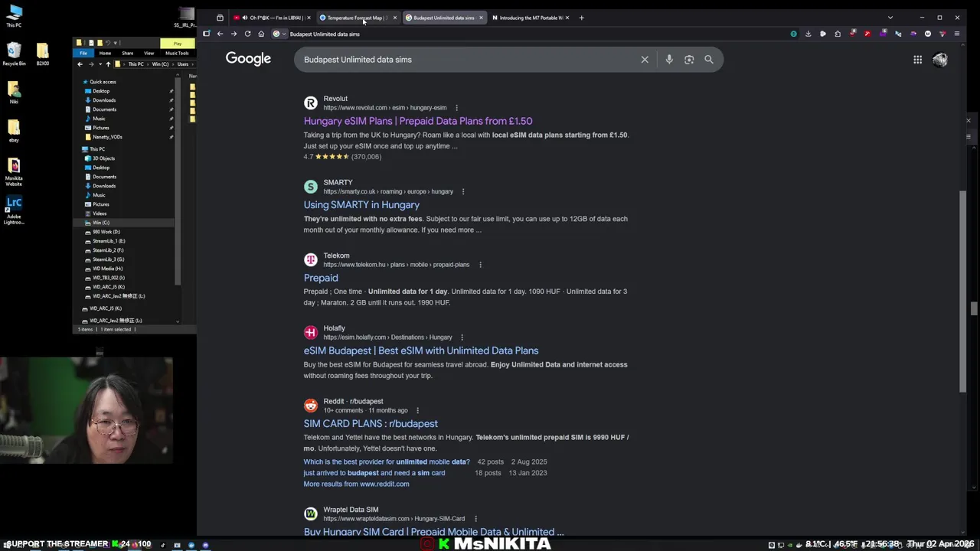Click the Holafly result favicon
Viewport: 980px width, 551px height.
tap(310, 332)
